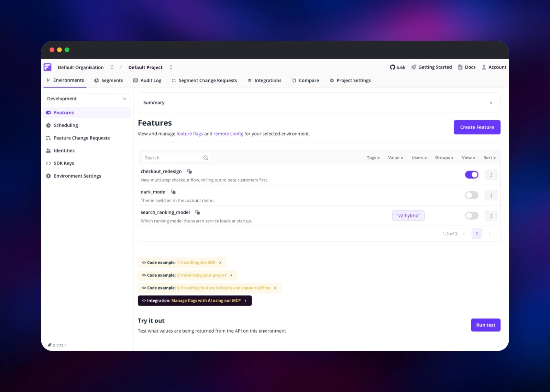
Task: Click the Features toggle icon in sidebar
Action: (48, 113)
